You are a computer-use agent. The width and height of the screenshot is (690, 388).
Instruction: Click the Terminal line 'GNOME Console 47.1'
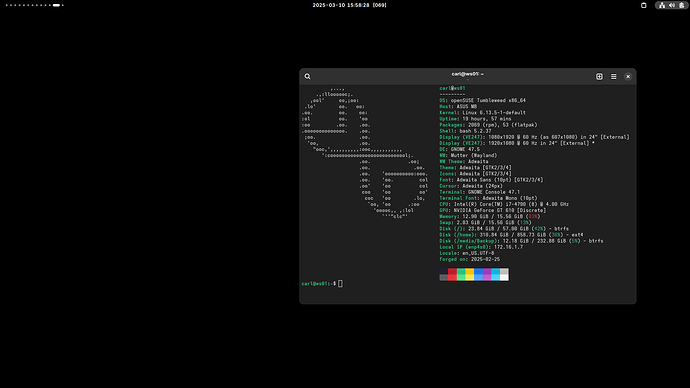tap(480, 192)
